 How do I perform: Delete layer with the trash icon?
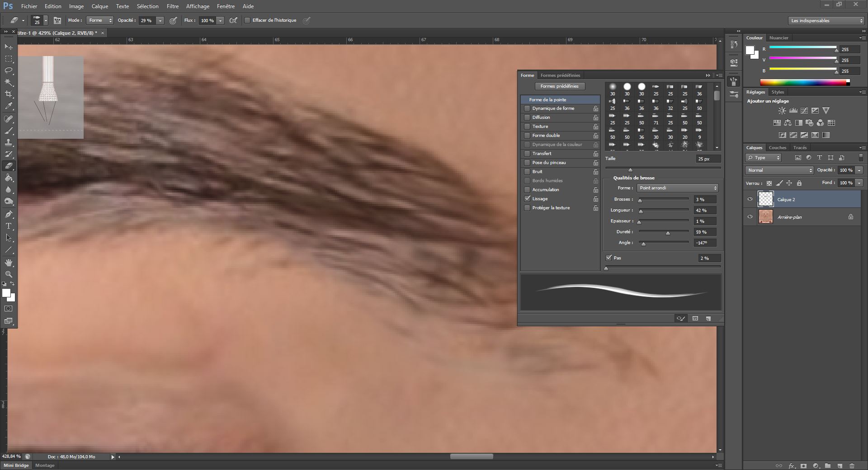852,465
